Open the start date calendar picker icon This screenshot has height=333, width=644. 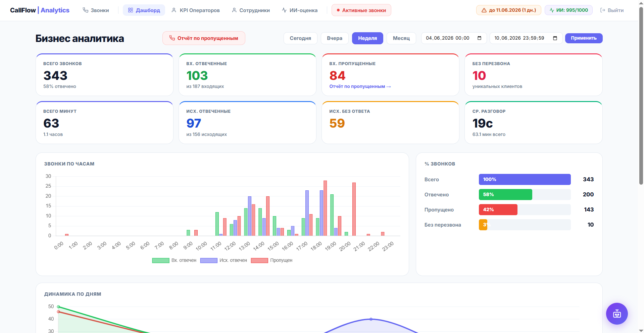point(479,38)
